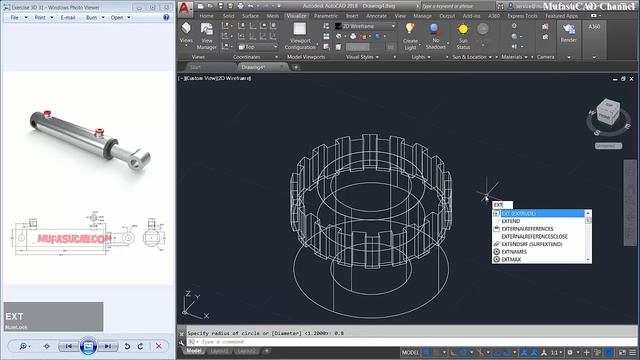Open Viewport Configuration gallery
The width and height of the screenshot is (640, 360).
(x=300, y=36)
